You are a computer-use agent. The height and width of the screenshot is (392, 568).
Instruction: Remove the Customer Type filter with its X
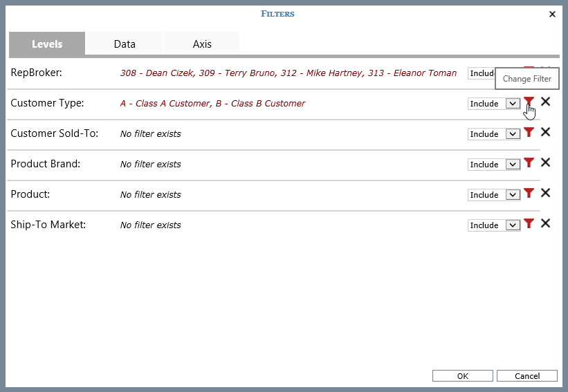[545, 102]
